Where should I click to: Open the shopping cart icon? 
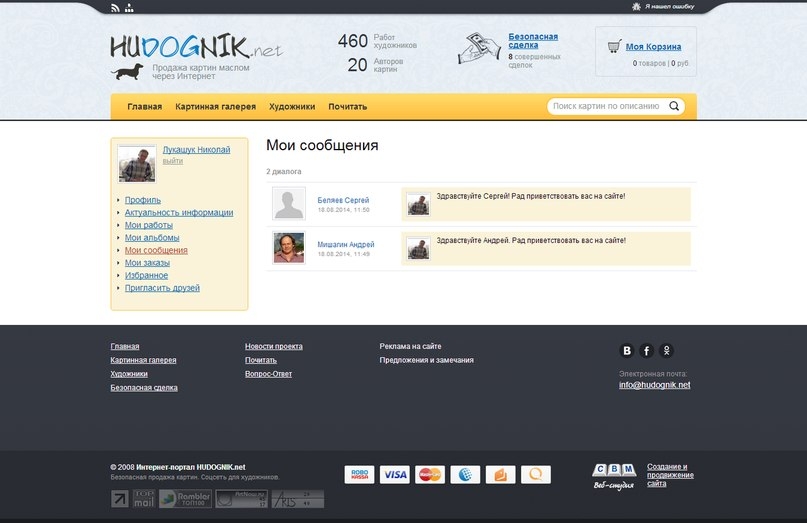coord(614,46)
